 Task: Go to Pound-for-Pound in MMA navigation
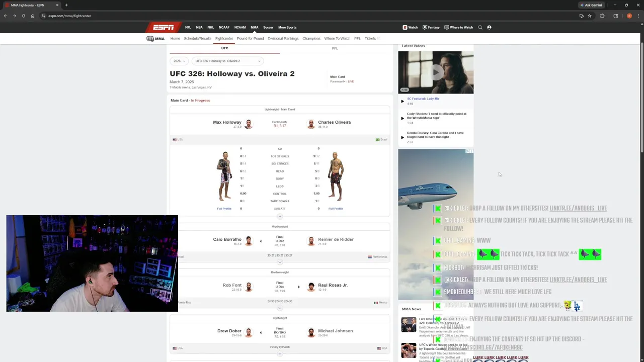coord(250,38)
